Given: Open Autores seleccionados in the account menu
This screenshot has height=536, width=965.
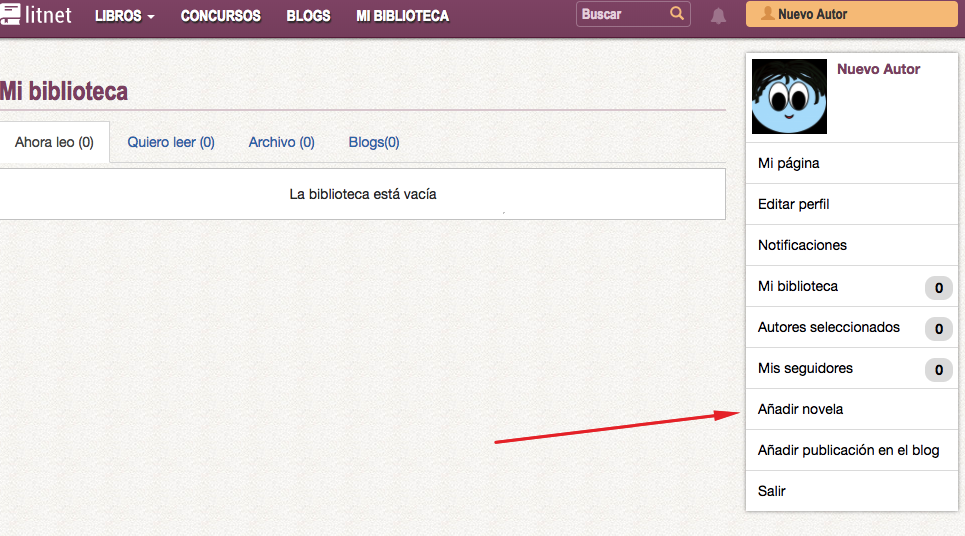Looking at the screenshot, I should pyautogui.click(x=852, y=327).
